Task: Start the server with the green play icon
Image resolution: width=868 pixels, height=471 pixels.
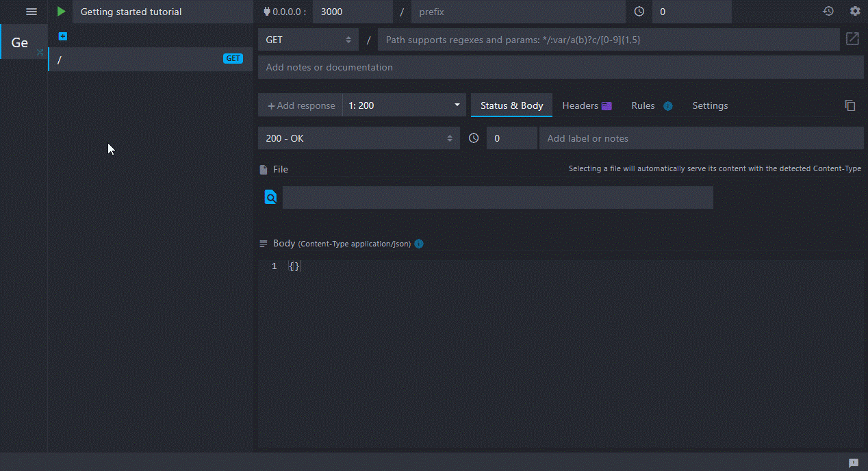Action: [x=62, y=12]
